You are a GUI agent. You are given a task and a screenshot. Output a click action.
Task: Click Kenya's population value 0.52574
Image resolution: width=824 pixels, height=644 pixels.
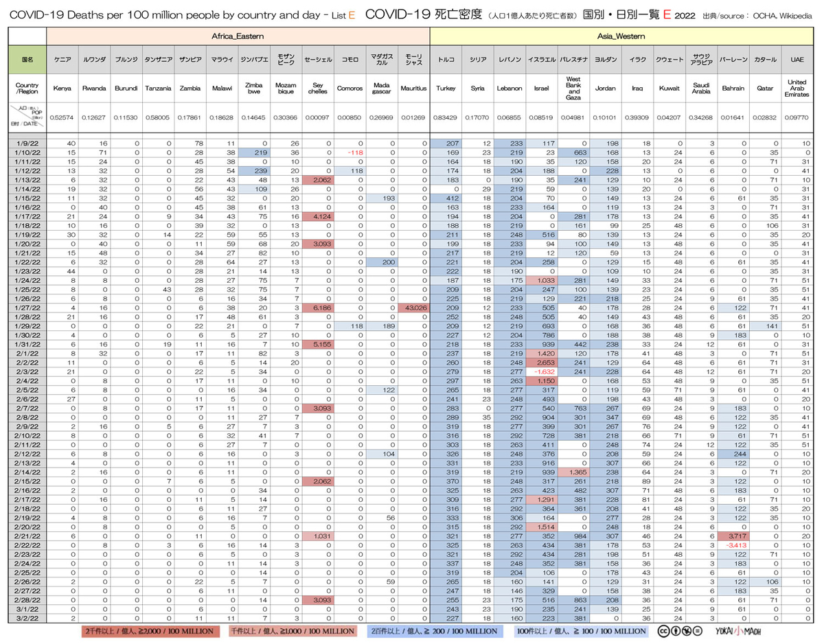62,118
